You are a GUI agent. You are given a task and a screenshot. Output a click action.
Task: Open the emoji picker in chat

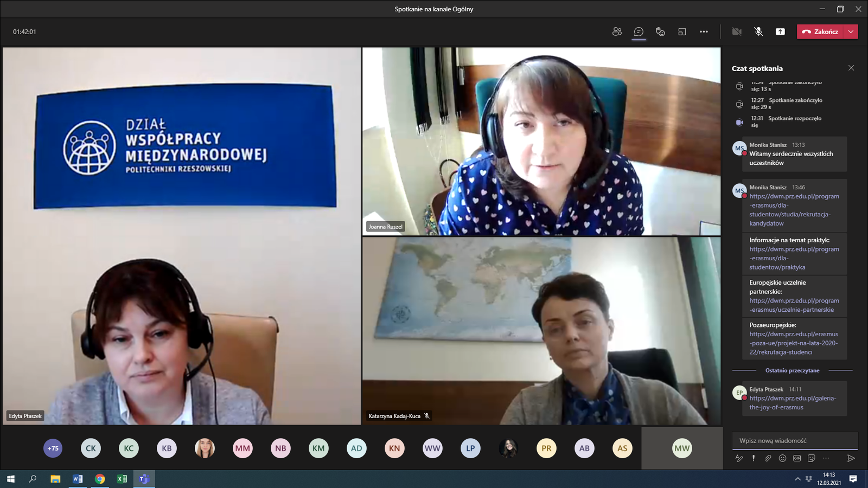(x=782, y=458)
